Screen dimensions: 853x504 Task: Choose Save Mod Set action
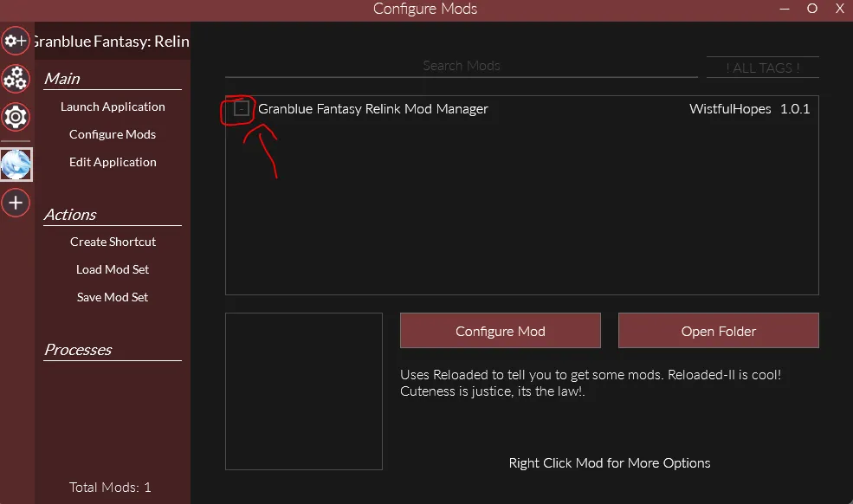click(113, 297)
